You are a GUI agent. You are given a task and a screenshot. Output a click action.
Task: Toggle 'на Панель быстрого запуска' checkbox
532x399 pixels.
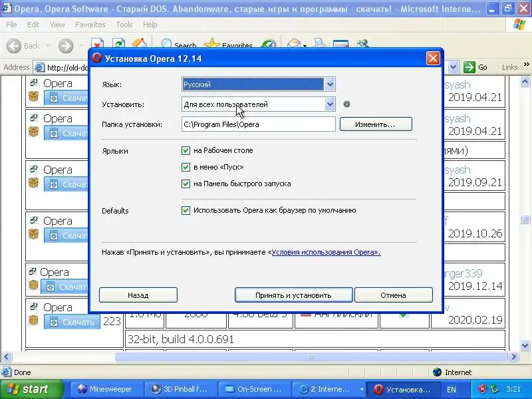[x=186, y=184]
